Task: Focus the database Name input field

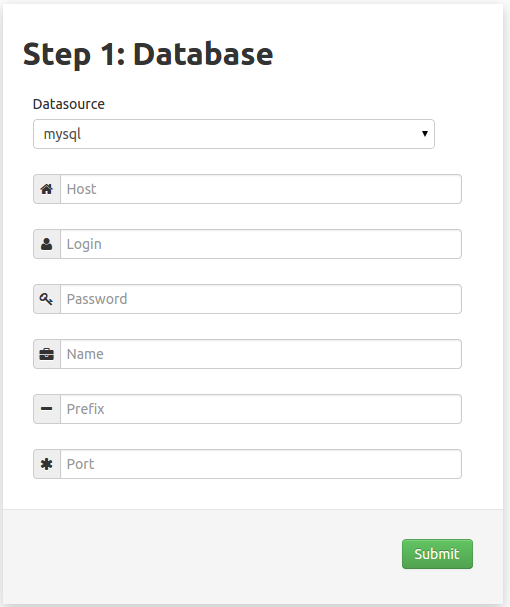Action: (261, 354)
